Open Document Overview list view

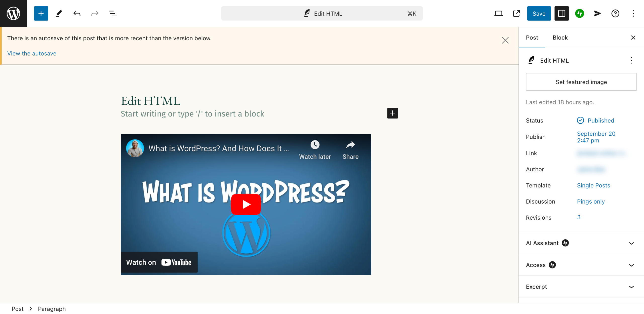coord(112,13)
